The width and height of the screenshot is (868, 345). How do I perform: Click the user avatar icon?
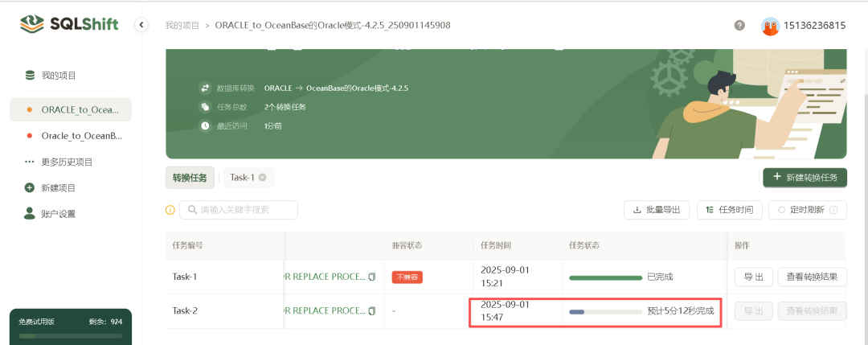click(x=770, y=26)
